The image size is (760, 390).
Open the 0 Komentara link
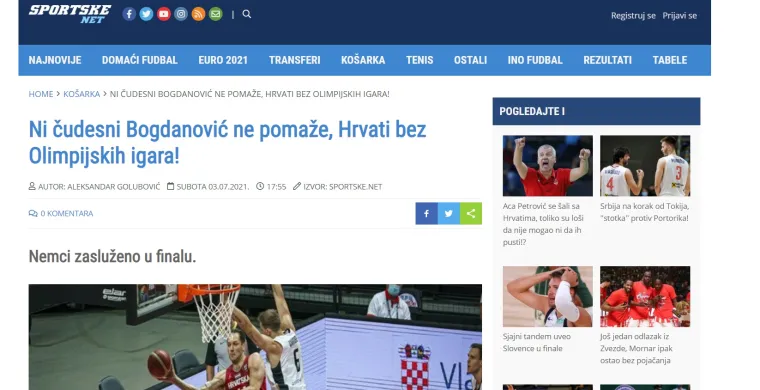pyautogui.click(x=67, y=214)
